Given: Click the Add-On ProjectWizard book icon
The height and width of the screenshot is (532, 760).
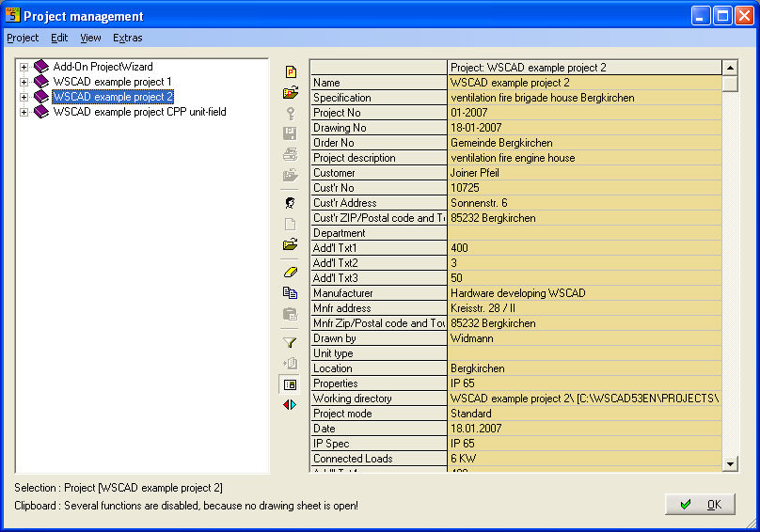Looking at the screenshot, I should tap(41, 67).
